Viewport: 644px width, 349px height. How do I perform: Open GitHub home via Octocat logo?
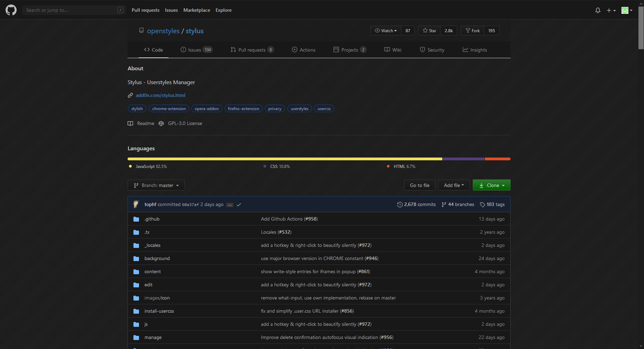11,10
